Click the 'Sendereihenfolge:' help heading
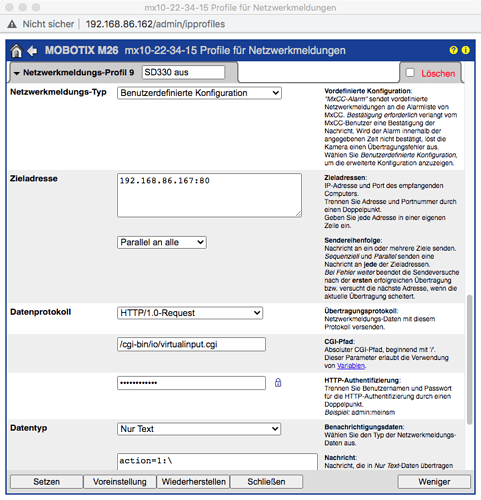481x500 pixels. 353,240
